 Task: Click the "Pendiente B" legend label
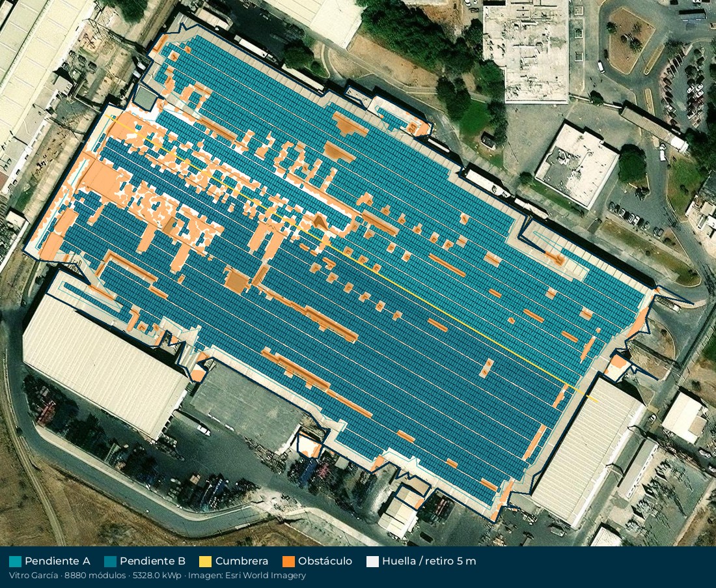[152, 561]
